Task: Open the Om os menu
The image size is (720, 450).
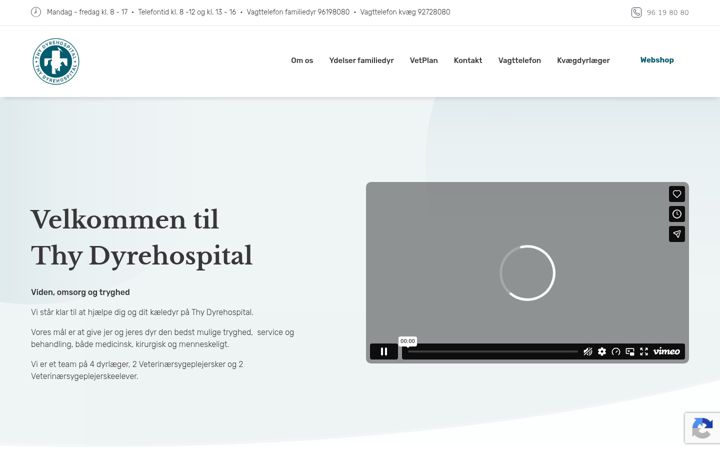Action: click(x=302, y=61)
